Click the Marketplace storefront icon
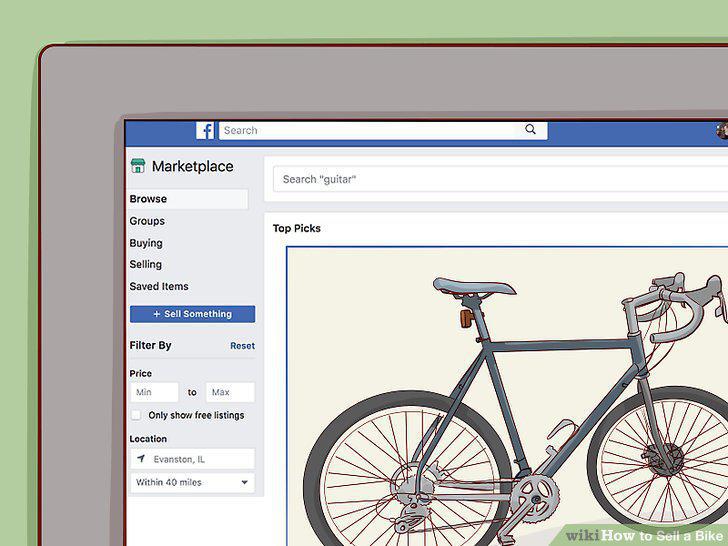Screen dimensions: 728x546 click(138, 166)
